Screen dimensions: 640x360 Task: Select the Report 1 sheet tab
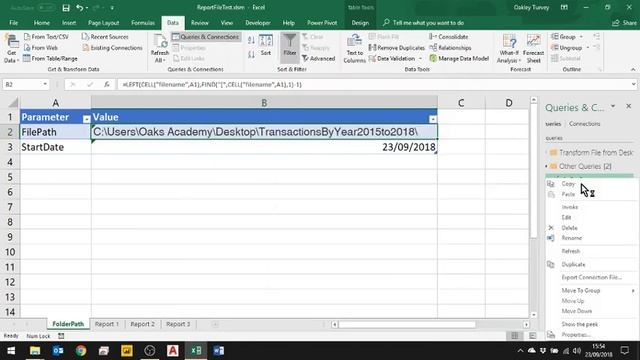107,324
